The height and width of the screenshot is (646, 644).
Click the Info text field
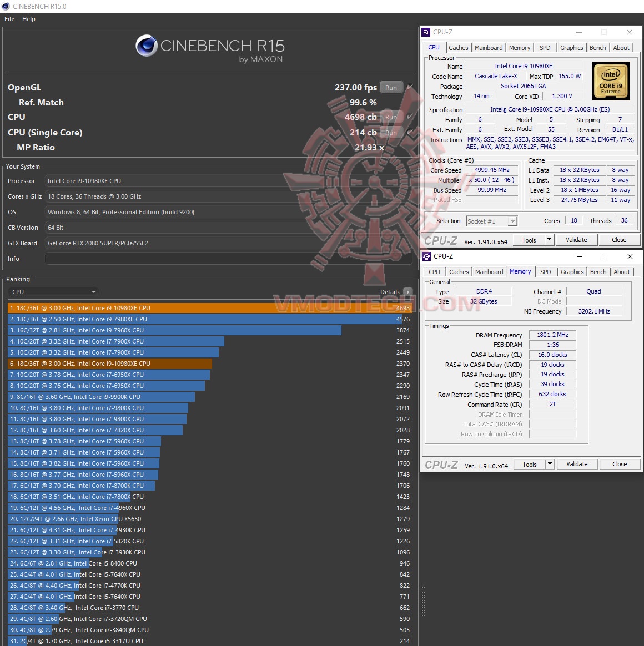tap(228, 259)
